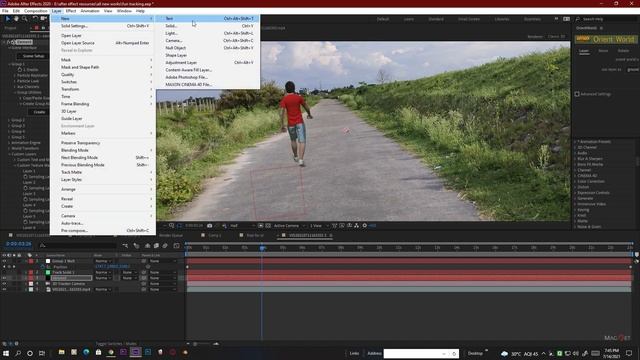Expand Group 3 in effect controls
This screenshot has width=640, height=360.
coord(9,126)
